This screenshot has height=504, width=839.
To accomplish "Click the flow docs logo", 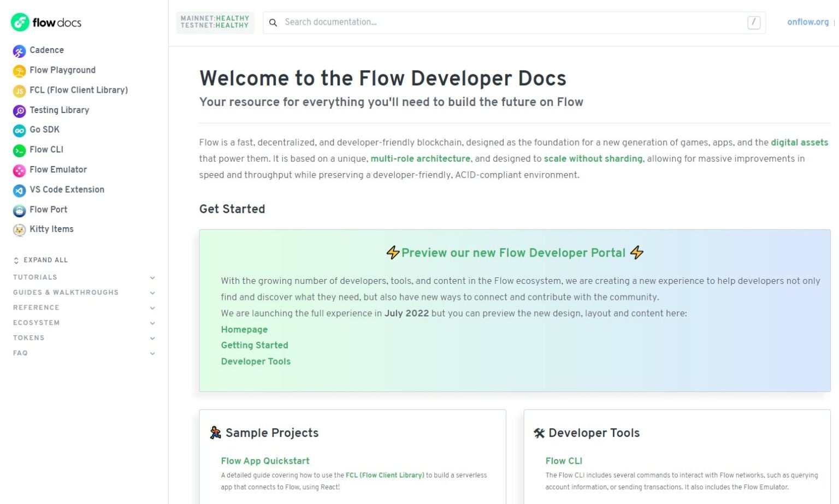I will (46, 22).
